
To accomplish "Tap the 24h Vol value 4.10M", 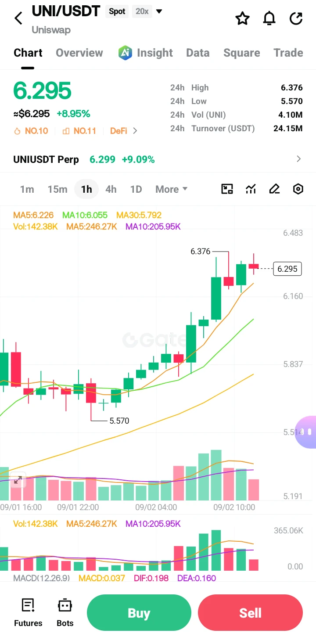I will click(x=291, y=115).
